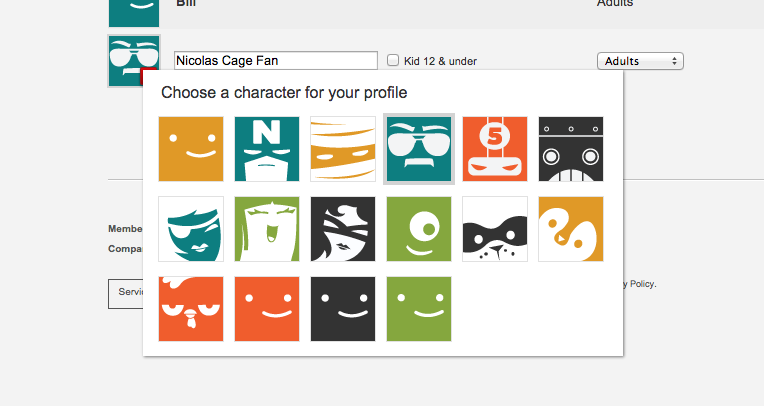Choose the green laughing girl avatar
This screenshot has width=764, height=406.
coord(267,229)
